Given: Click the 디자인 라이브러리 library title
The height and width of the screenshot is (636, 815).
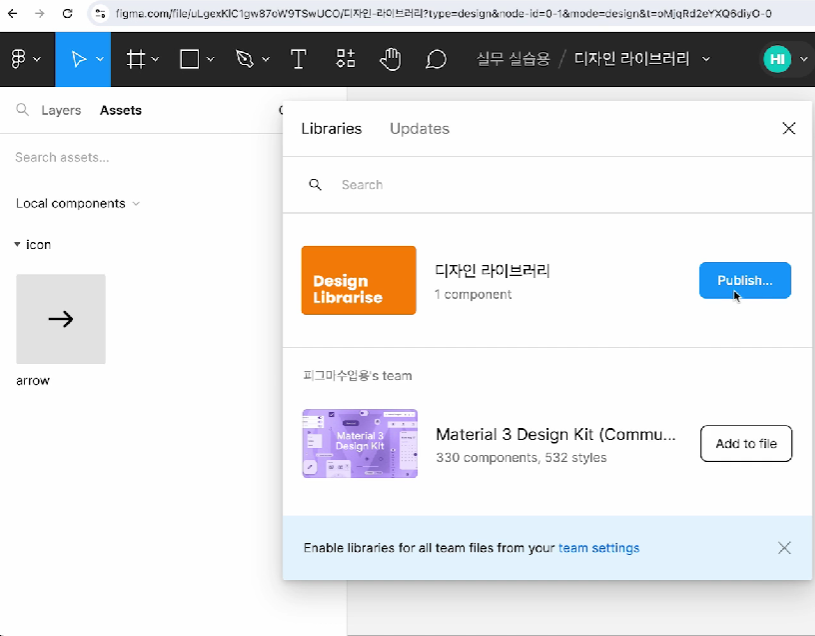Looking at the screenshot, I should coord(492,270).
